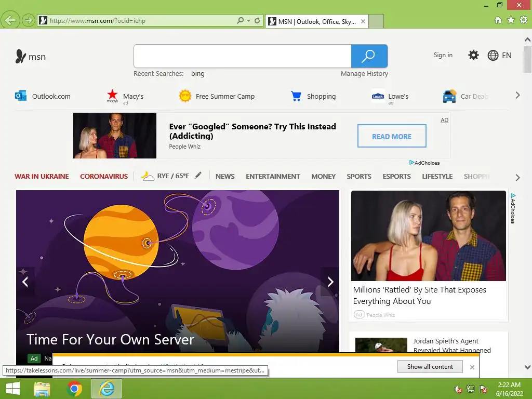The image size is (532, 399).
Task: Open 'Millions Rattled' article image
Action: point(429,236)
